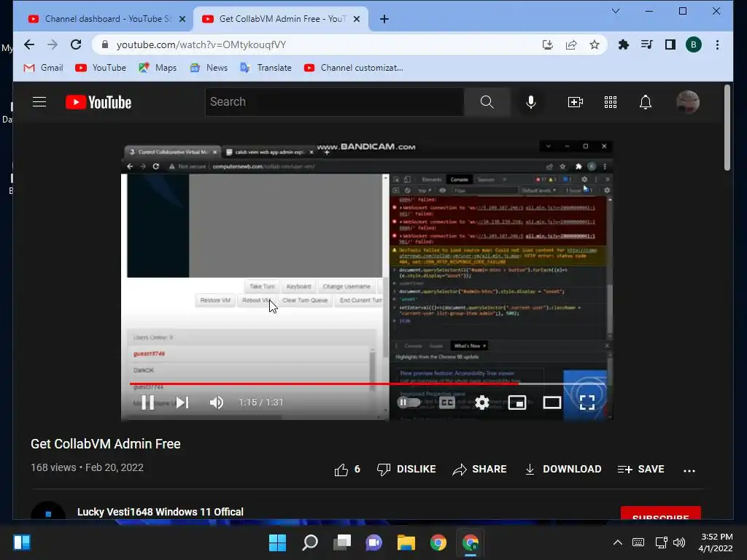Open File Explorer from the taskbar
The height and width of the screenshot is (560, 747).
[406, 542]
